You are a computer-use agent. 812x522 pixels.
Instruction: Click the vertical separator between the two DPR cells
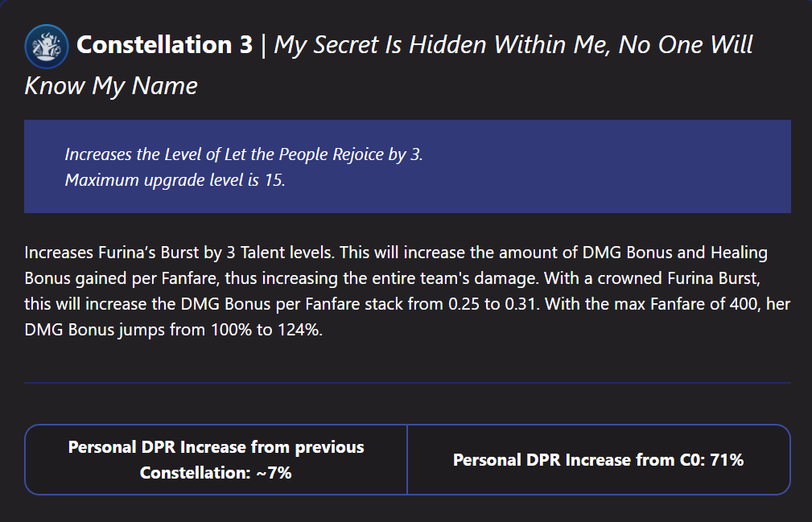pos(407,459)
